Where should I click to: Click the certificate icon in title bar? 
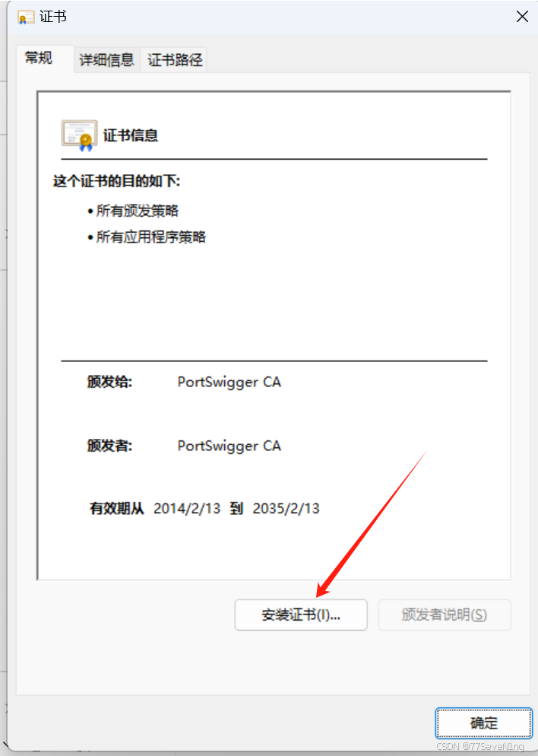click(x=25, y=17)
